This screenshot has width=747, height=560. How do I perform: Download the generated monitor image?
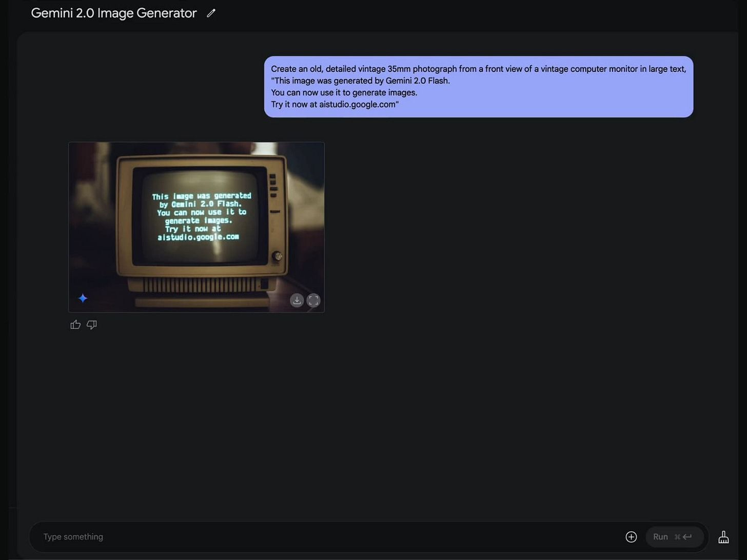297,301
